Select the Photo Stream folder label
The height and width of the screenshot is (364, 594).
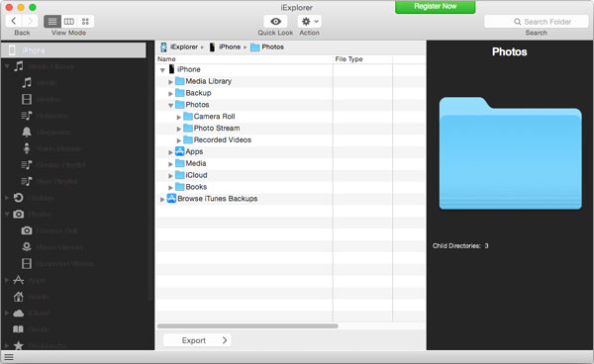[x=217, y=128]
